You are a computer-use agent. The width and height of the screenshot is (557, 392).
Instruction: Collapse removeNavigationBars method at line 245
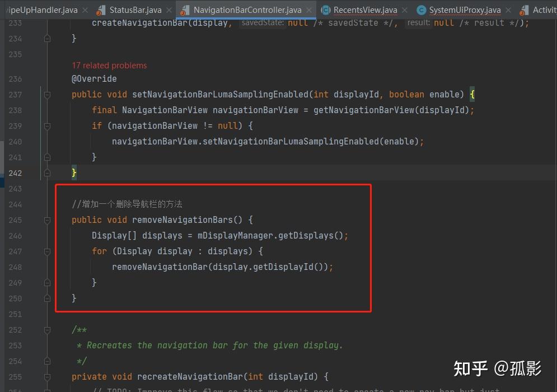point(47,220)
